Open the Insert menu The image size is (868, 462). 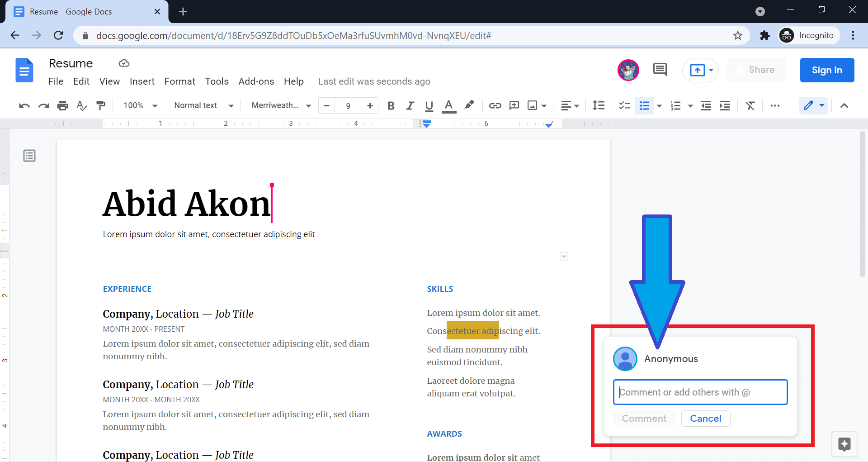click(142, 81)
